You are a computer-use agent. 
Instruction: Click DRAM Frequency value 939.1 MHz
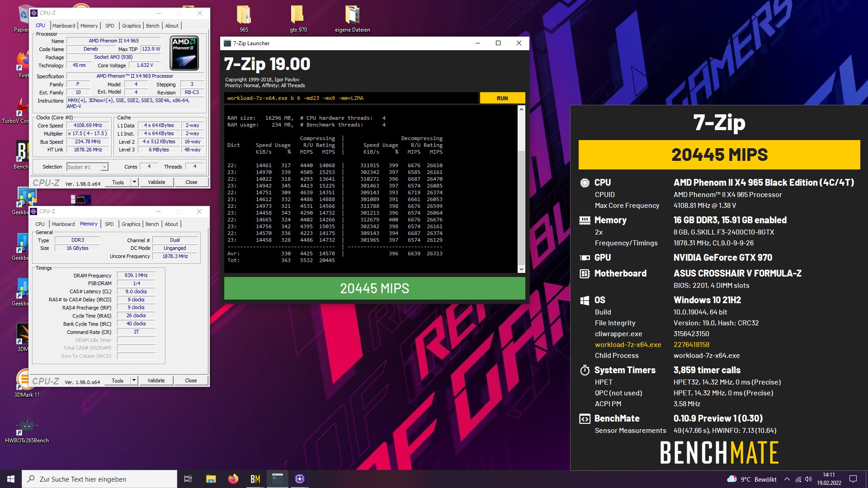coord(136,275)
